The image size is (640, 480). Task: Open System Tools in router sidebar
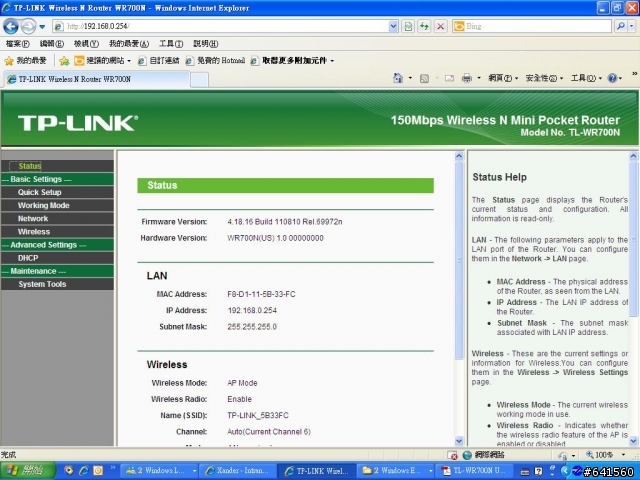pos(42,284)
